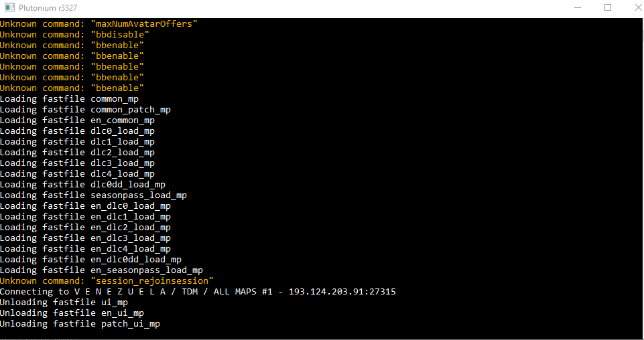Viewport: 644px width, 340px height.
Task: Maximize the Plutonium console window
Action: tap(608, 7)
